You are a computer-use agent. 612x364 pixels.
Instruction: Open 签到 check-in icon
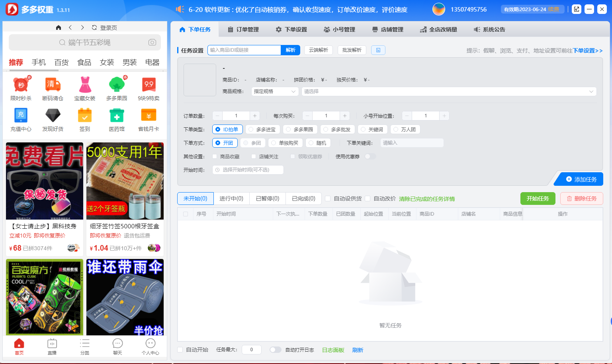pos(85,115)
